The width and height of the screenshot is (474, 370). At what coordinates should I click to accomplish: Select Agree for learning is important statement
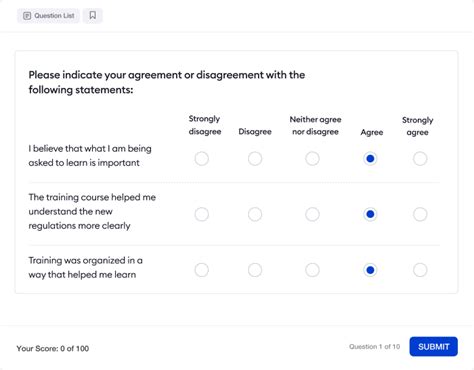pyautogui.click(x=370, y=159)
